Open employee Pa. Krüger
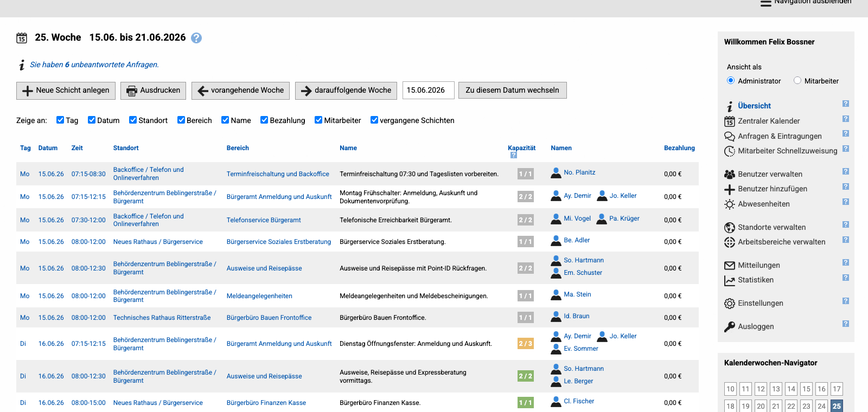The width and height of the screenshot is (868, 412). click(624, 218)
